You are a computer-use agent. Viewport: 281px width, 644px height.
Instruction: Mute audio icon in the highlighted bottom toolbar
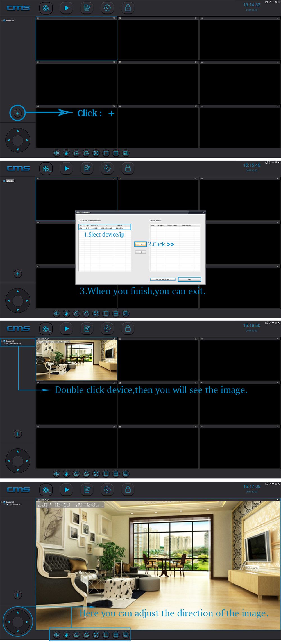coord(56,635)
